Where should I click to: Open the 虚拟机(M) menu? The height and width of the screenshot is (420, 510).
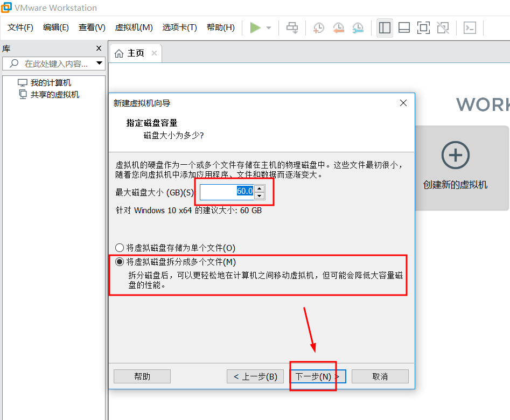134,27
